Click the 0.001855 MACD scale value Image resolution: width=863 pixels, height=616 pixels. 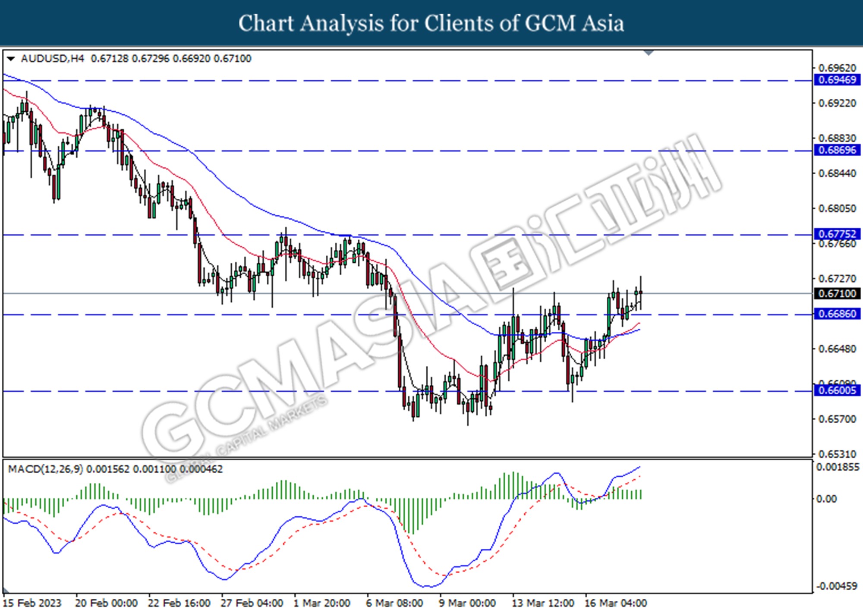click(838, 467)
